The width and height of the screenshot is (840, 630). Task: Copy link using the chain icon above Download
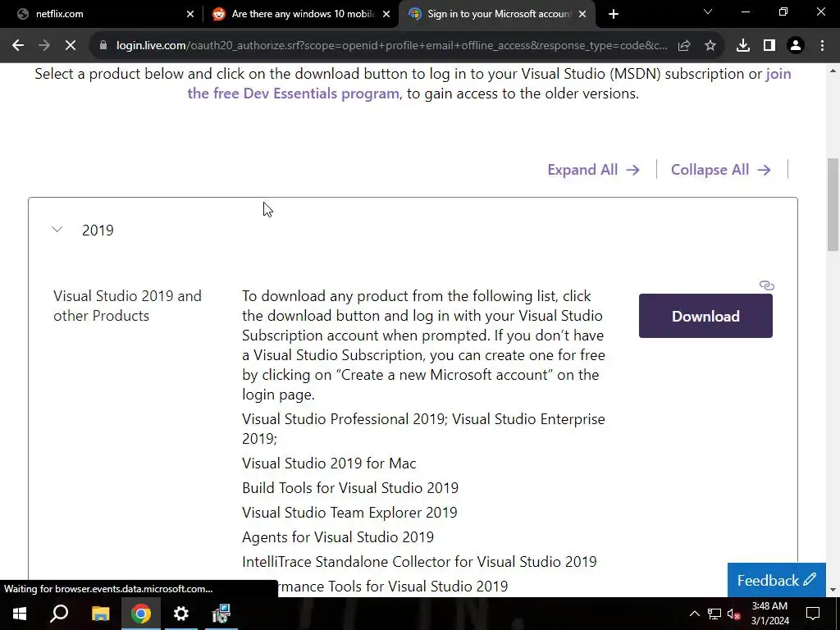coord(767,285)
